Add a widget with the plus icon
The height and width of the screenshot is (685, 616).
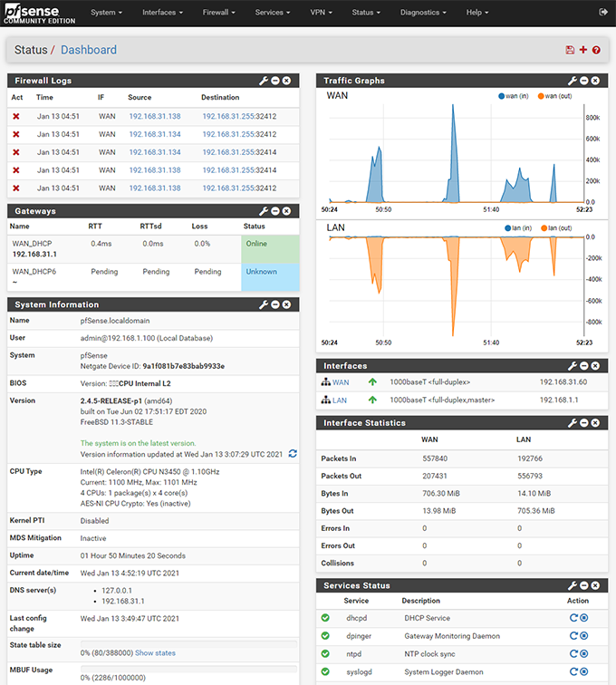(x=583, y=50)
